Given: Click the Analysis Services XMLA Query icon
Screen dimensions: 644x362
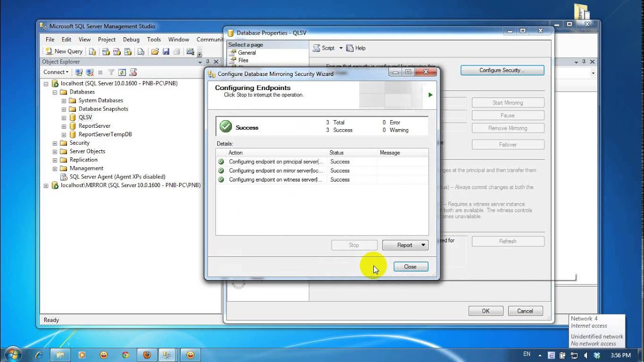Looking at the screenshot, I should pos(128,51).
